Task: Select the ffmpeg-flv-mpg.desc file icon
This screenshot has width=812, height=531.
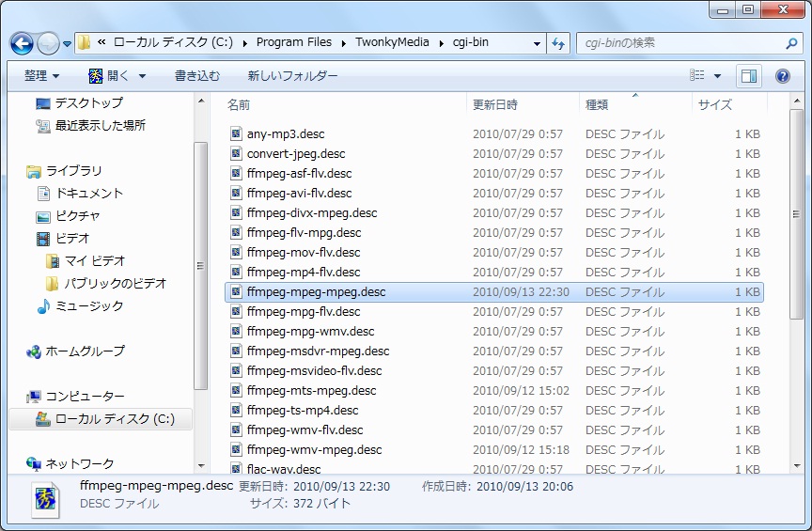Action: [236, 232]
